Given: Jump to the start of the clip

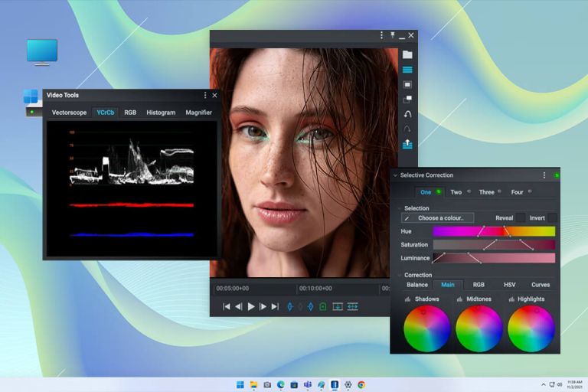Looking at the screenshot, I should 227,306.
